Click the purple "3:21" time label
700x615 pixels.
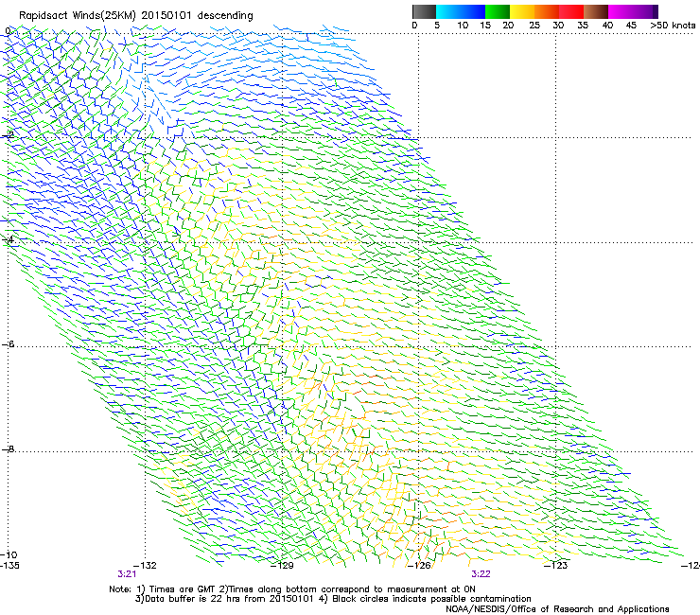[x=127, y=574]
